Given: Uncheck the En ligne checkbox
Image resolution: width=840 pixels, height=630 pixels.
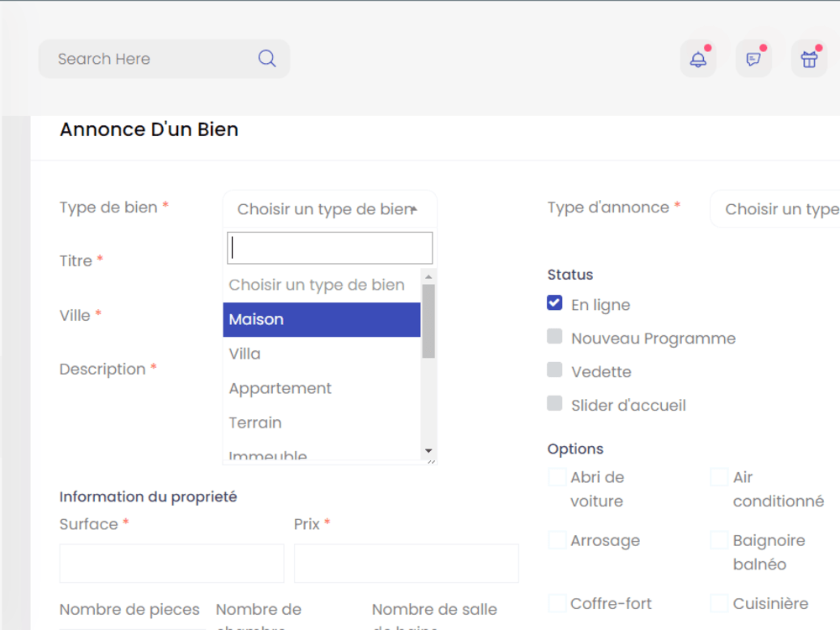Looking at the screenshot, I should coord(554,303).
